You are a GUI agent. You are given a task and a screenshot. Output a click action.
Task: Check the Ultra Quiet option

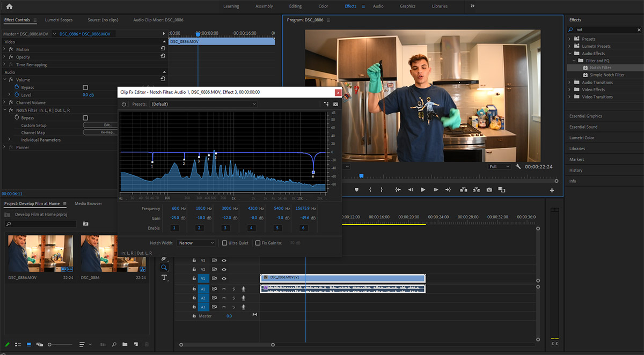224,243
